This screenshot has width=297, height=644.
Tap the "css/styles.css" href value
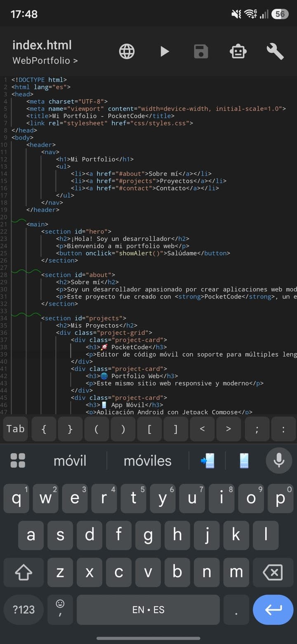click(160, 123)
